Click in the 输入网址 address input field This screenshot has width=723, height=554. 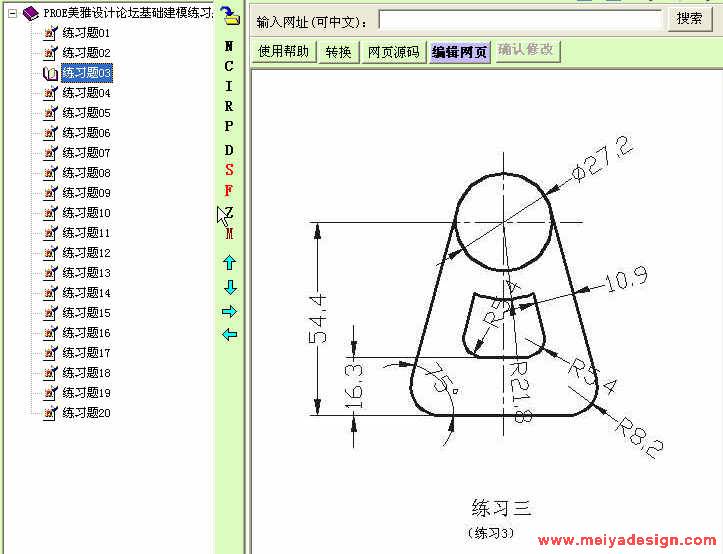[x=520, y=20]
